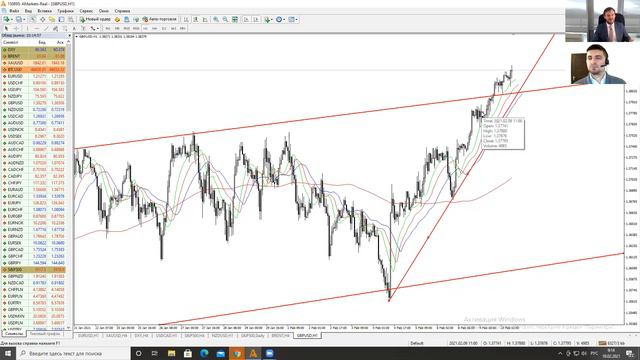Open the Strategy Tester toolbar icon
This screenshot has height=360, width=640.
71,19
